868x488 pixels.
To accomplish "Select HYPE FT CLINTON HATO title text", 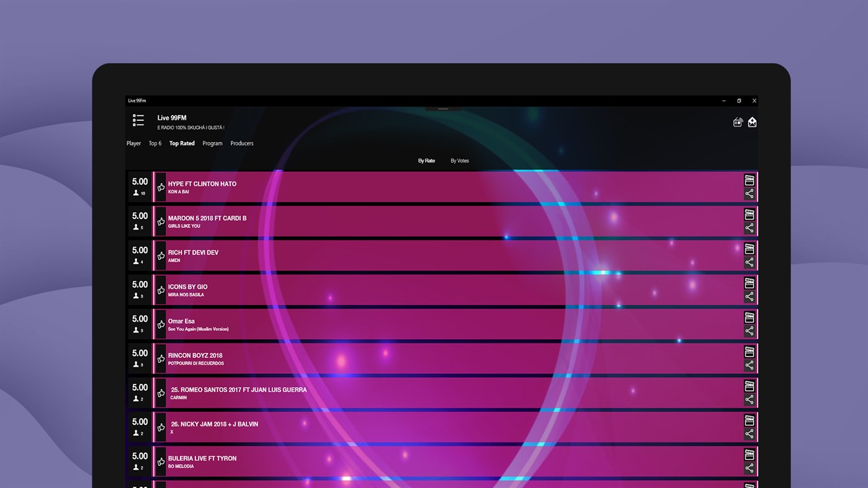I will coord(202,184).
